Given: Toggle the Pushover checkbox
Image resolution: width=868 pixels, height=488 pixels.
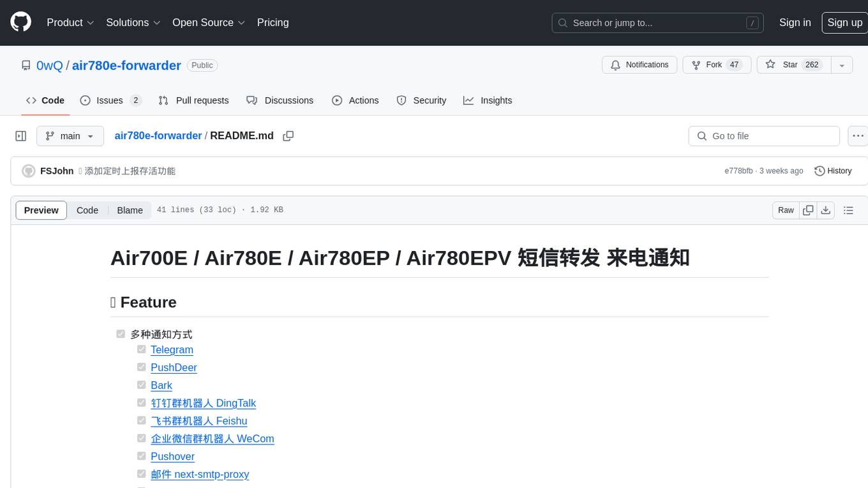Looking at the screenshot, I should [x=142, y=456].
